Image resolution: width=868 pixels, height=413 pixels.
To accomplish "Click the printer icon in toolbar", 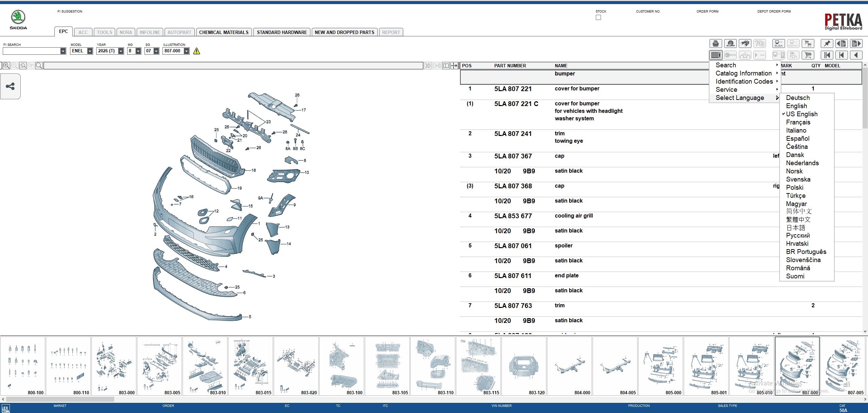I will coord(715,44).
